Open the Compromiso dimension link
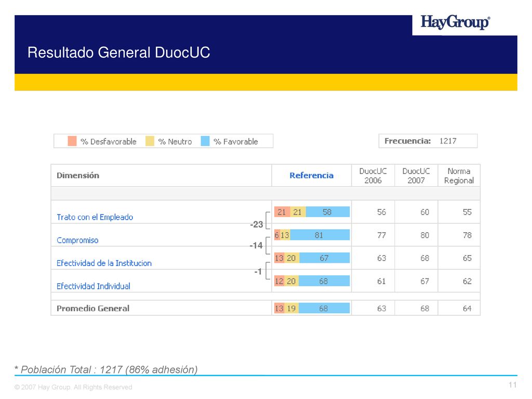The height and width of the screenshot is (399, 532). click(77, 240)
